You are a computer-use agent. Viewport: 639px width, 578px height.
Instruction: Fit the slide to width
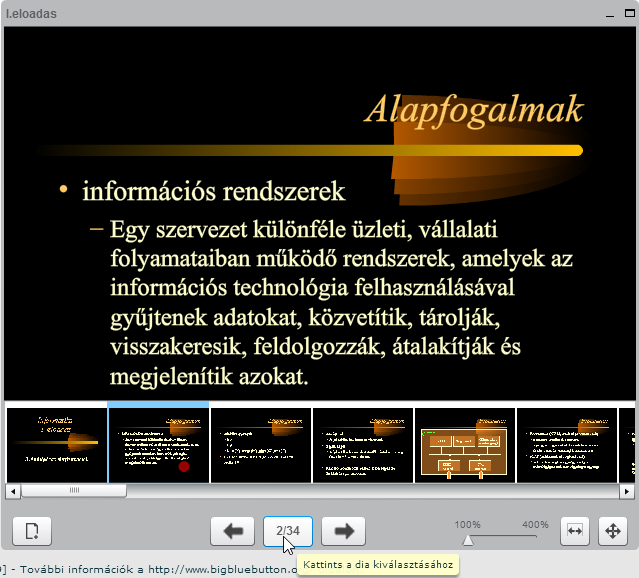[575, 531]
